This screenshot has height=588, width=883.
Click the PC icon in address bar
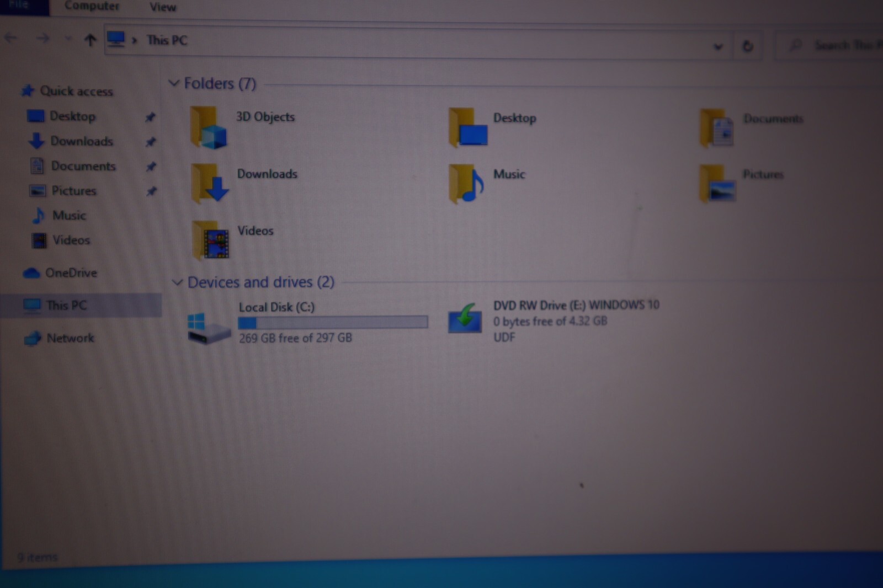[116, 39]
